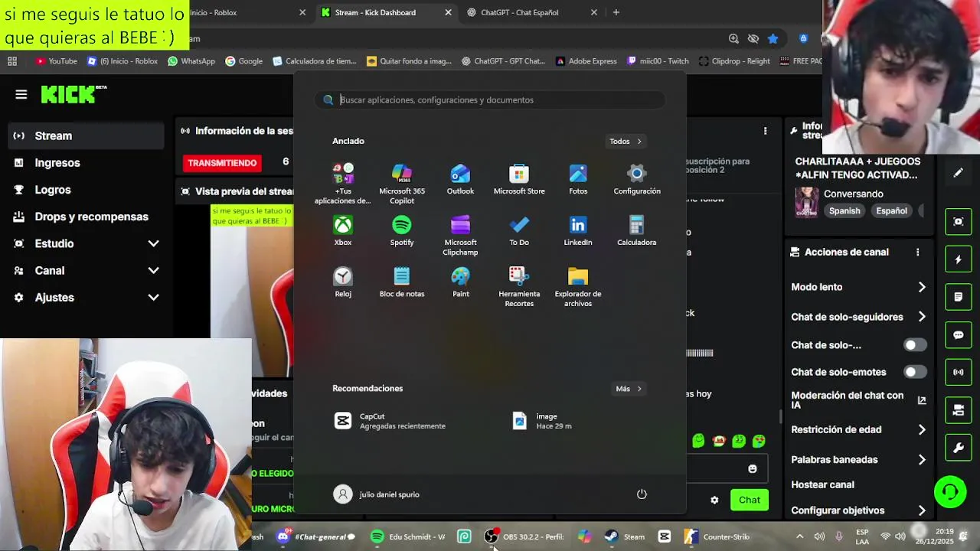The height and width of the screenshot is (551, 980).
Task: Open YouTube bookmark
Action: pyautogui.click(x=56, y=61)
